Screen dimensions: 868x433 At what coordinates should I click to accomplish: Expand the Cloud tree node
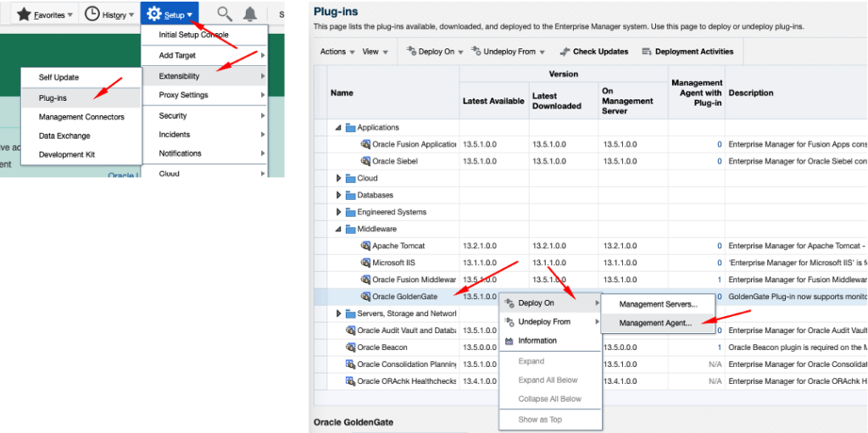(x=339, y=178)
